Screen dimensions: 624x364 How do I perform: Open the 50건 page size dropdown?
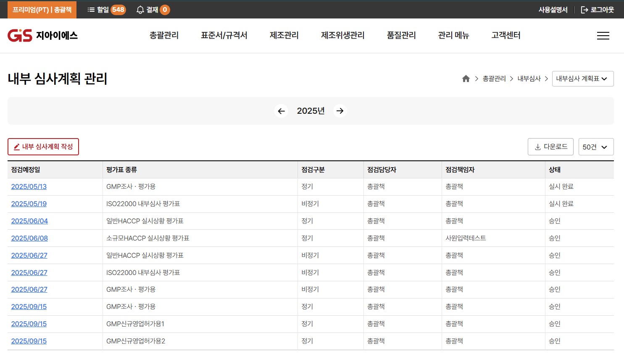click(596, 147)
